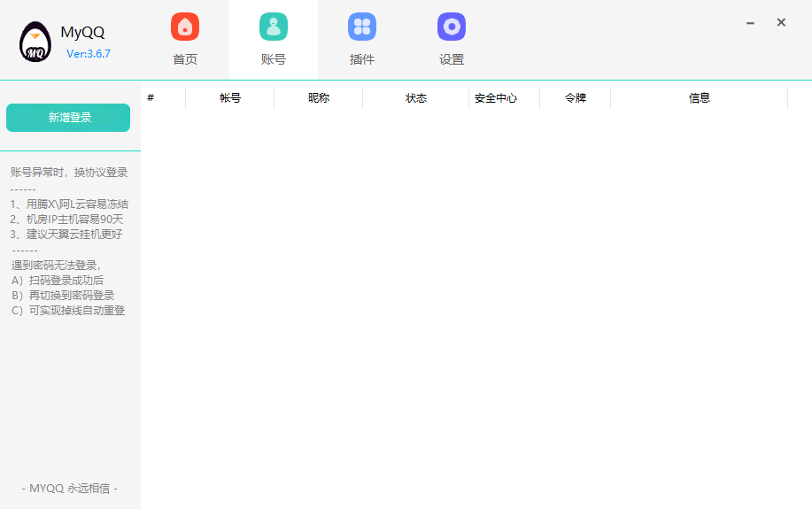Click the 状态 column header

416,98
